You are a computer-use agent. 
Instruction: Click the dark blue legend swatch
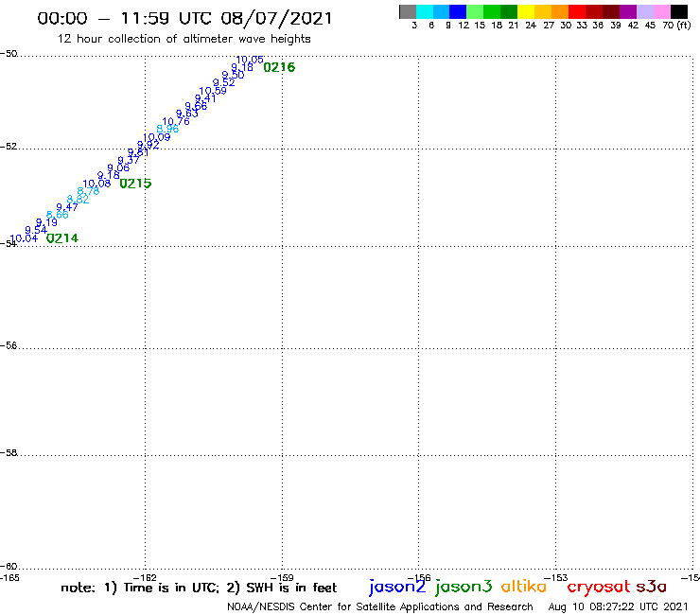[459, 11]
